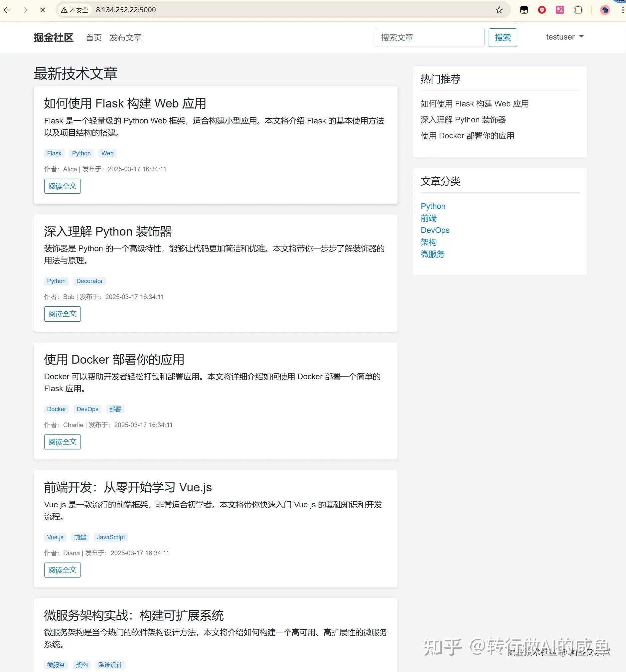Viewport: 626px width, 672px height.
Task: Select the 微服务 category link
Action: pos(433,254)
